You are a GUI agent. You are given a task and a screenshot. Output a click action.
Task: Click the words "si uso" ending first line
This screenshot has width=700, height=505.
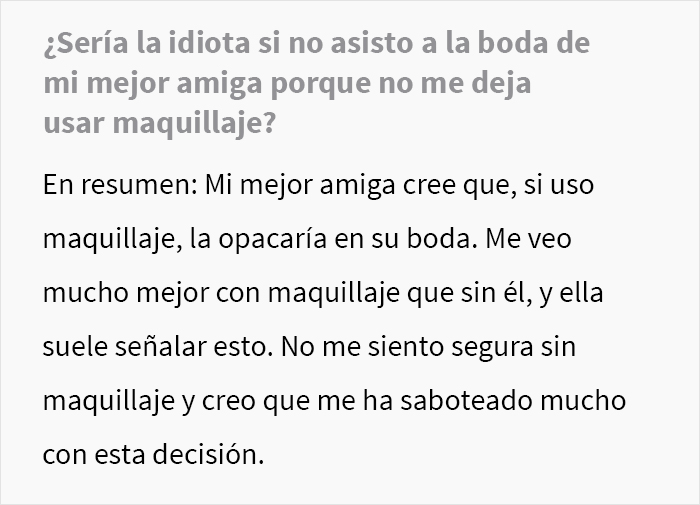pyautogui.click(x=558, y=185)
